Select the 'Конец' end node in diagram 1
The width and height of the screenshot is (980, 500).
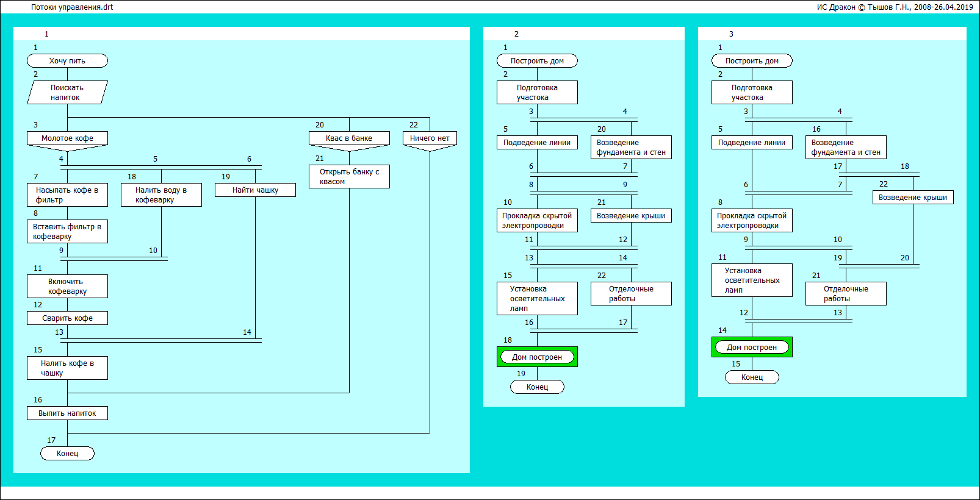pos(67,454)
